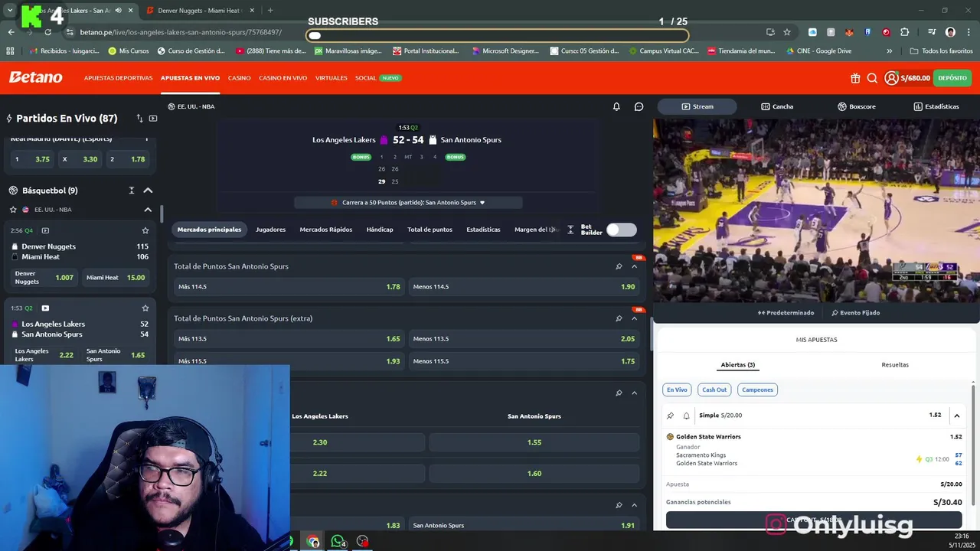Open the Total de puntos tab
Screen dimensions: 980x551
point(430,230)
